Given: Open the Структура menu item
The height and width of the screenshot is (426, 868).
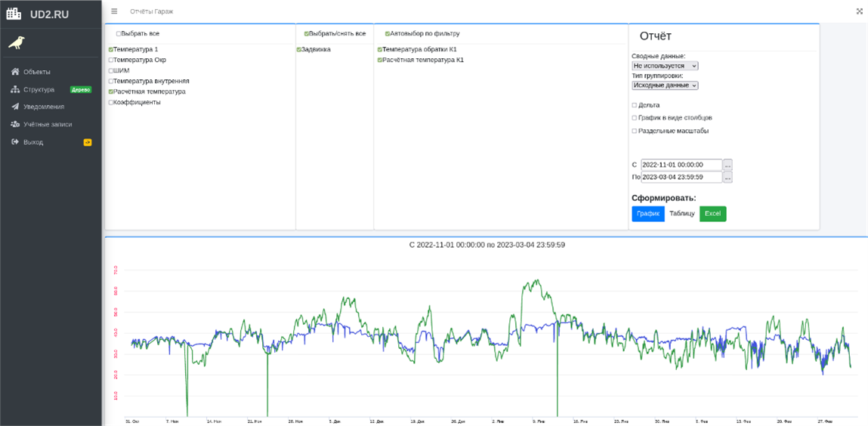Looking at the screenshot, I should click(39, 89).
